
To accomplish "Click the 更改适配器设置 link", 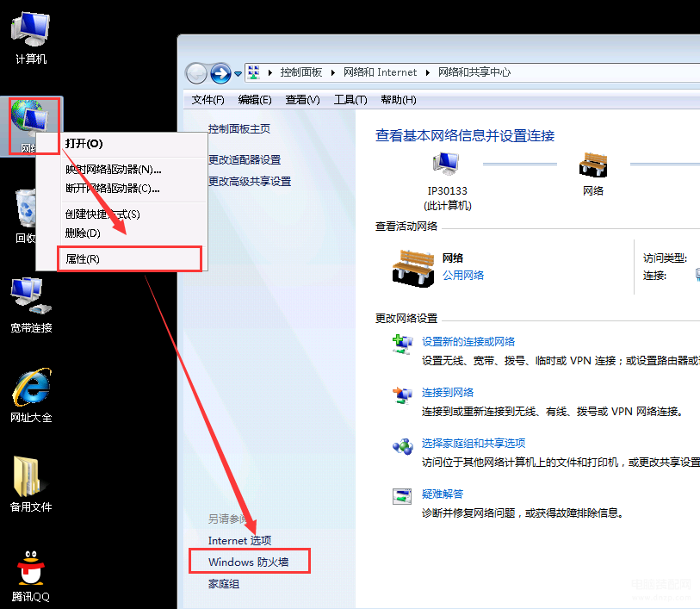I will click(x=245, y=160).
